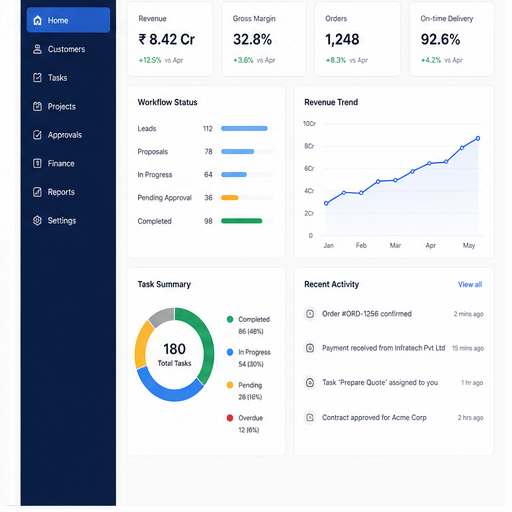This screenshot has width=512, height=512.
Task: Go to Tasks menu item
Action: pyautogui.click(x=68, y=78)
